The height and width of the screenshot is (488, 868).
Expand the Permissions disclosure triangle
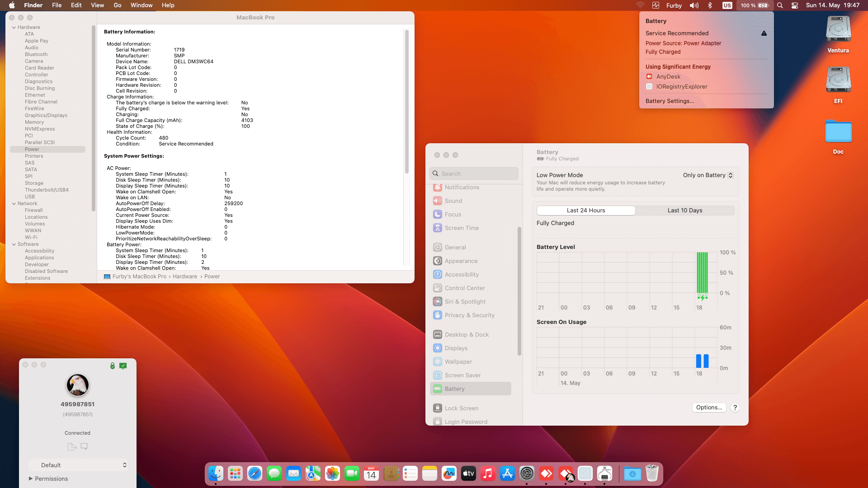pyautogui.click(x=31, y=479)
